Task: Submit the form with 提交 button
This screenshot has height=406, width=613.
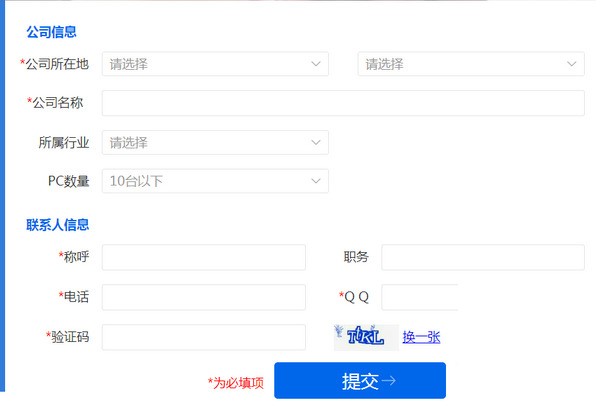Action: [x=360, y=381]
